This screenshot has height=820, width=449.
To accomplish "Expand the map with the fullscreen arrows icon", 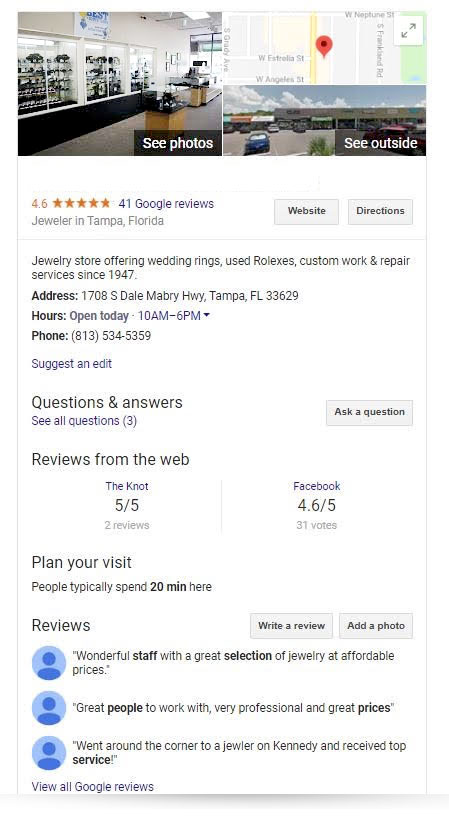I will [x=408, y=31].
